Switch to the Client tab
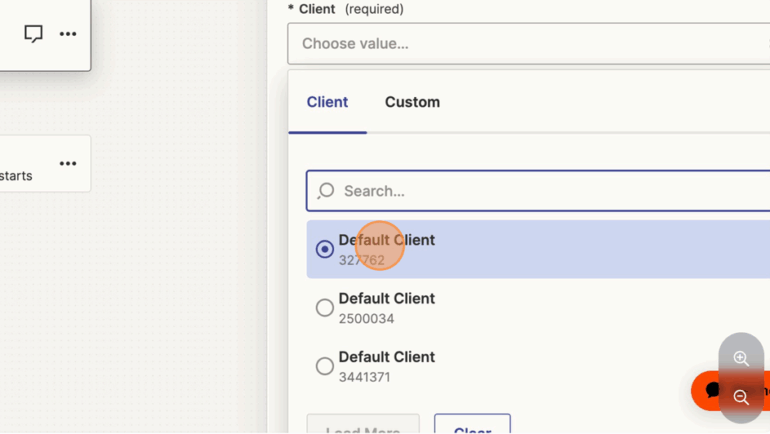The width and height of the screenshot is (770, 434). (x=327, y=102)
